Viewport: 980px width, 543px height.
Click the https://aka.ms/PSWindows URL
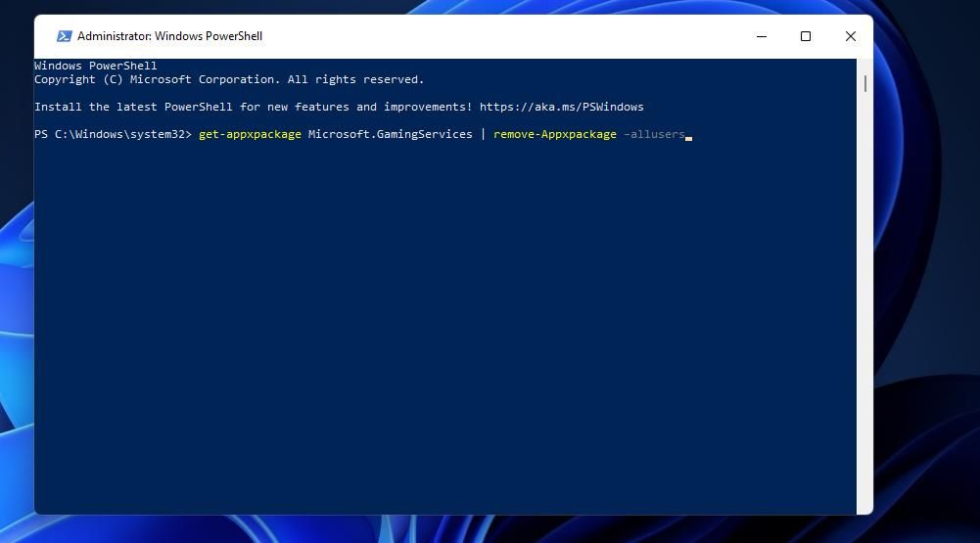(x=561, y=107)
